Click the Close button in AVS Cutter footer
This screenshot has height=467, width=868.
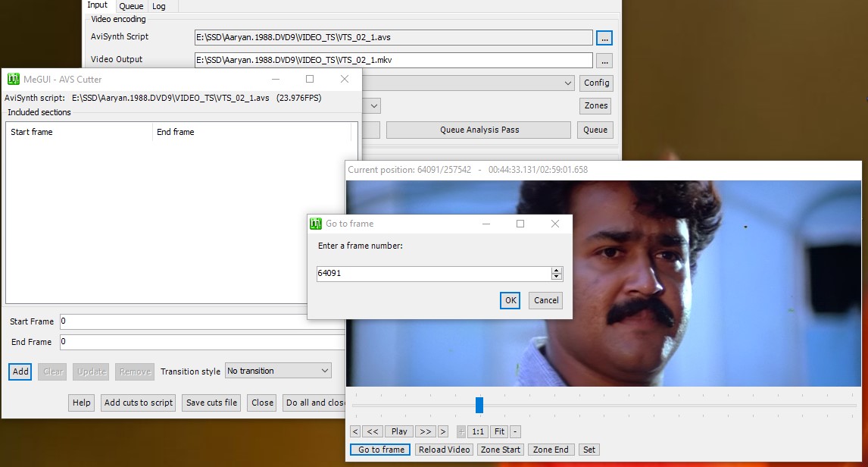tap(262, 403)
